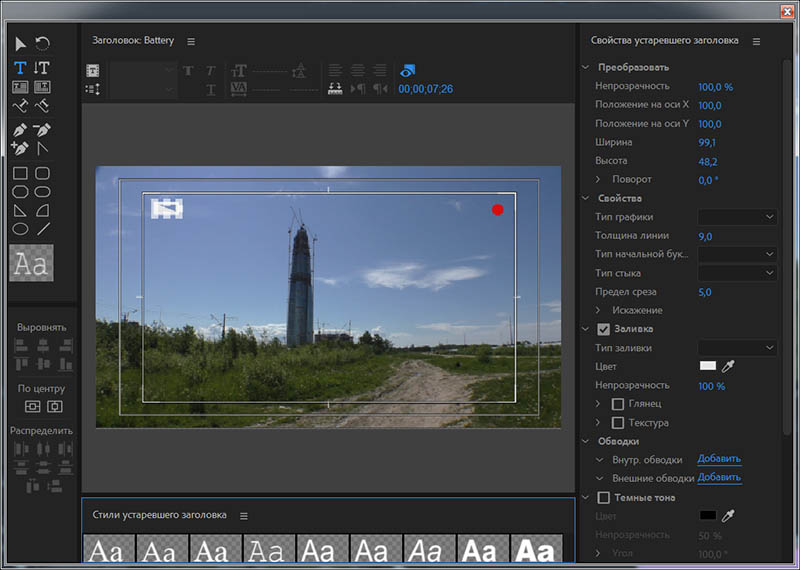Viewport: 800px width, 570px height.
Task: Toggle Italic text formatting
Action: pyautogui.click(x=211, y=71)
